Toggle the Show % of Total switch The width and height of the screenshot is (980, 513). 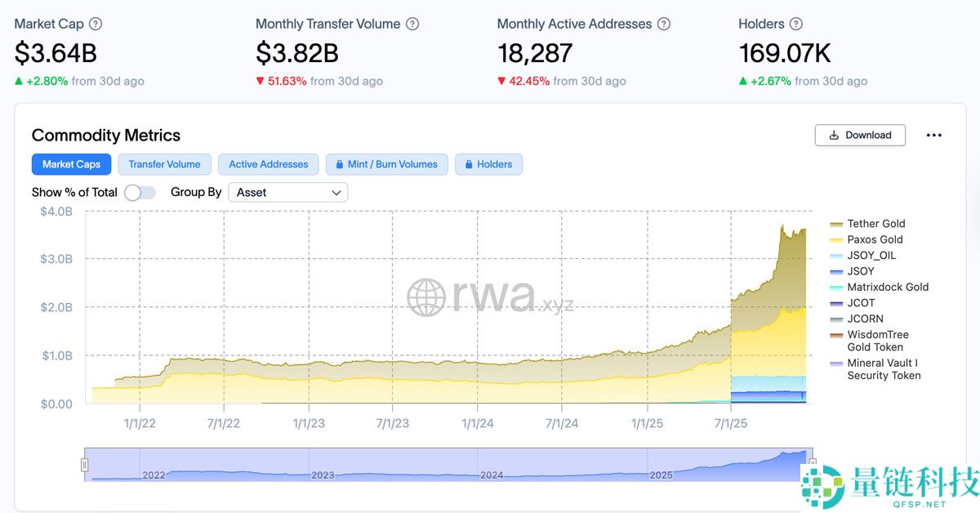pyautogui.click(x=140, y=193)
